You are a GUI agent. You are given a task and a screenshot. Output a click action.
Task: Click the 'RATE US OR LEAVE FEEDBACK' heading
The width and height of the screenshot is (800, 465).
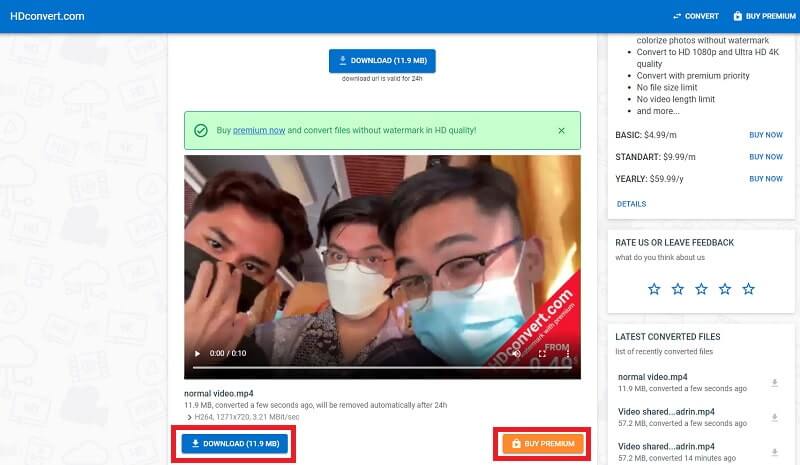click(x=674, y=243)
